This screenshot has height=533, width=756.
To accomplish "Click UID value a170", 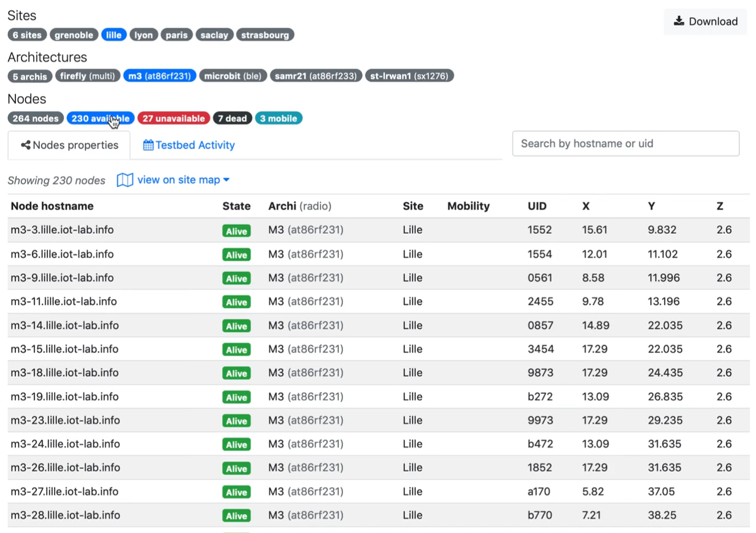I will click(x=539, y=491).
